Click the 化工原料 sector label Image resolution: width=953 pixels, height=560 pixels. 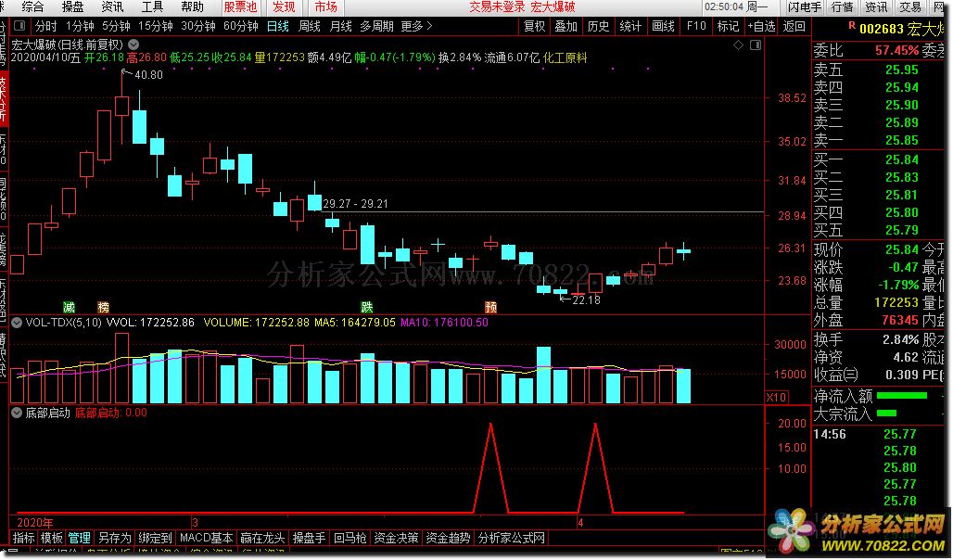click(565, 57)
